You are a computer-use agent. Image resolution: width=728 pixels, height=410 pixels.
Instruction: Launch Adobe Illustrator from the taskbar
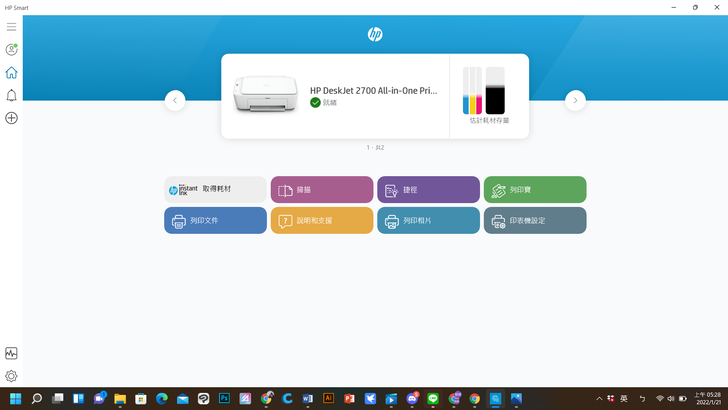[329, 398]
